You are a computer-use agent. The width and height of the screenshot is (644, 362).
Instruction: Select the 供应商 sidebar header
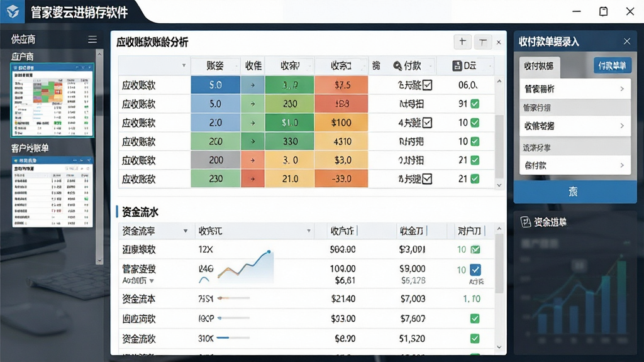tap(23, 40)
